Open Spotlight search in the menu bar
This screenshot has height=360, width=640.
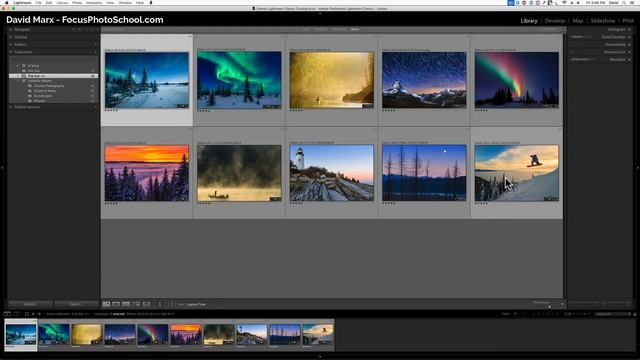point(624,2)
